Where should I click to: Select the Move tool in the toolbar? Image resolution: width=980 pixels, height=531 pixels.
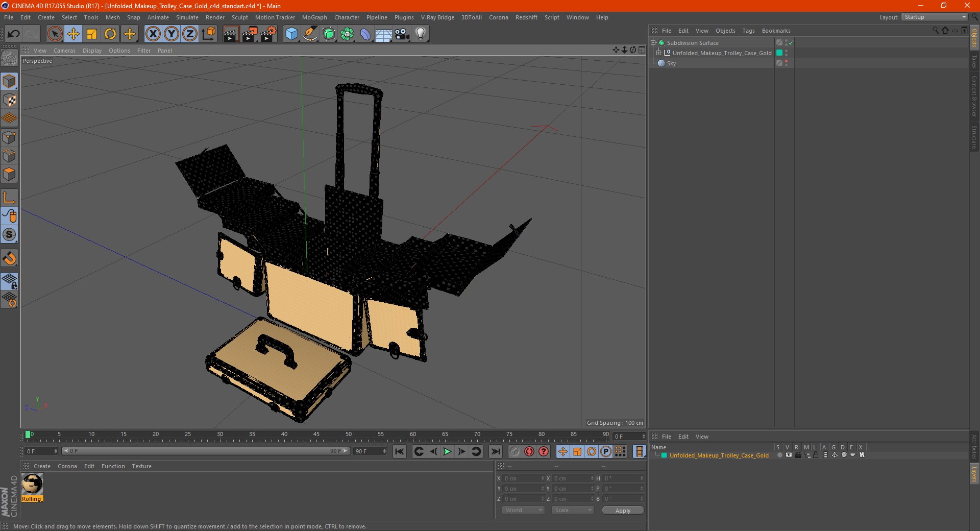pyautogui.click(x=73, y=34)
